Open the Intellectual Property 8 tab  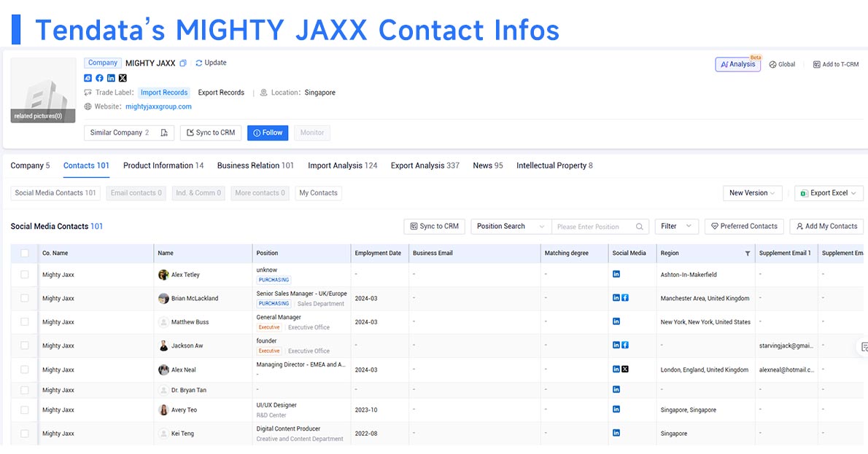(x=554, y=165)
